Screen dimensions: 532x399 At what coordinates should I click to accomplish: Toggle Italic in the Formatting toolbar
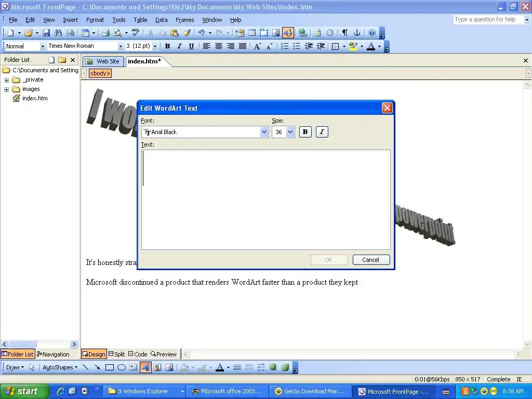point(179,46)
